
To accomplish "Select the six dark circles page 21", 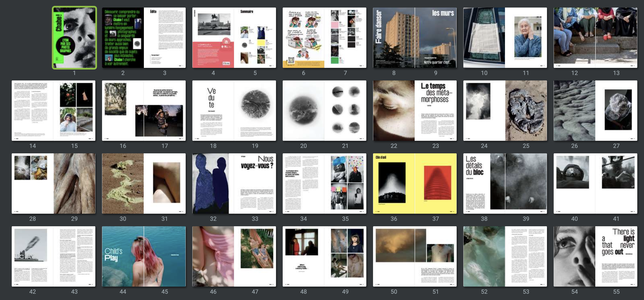I will pos(345,110).
